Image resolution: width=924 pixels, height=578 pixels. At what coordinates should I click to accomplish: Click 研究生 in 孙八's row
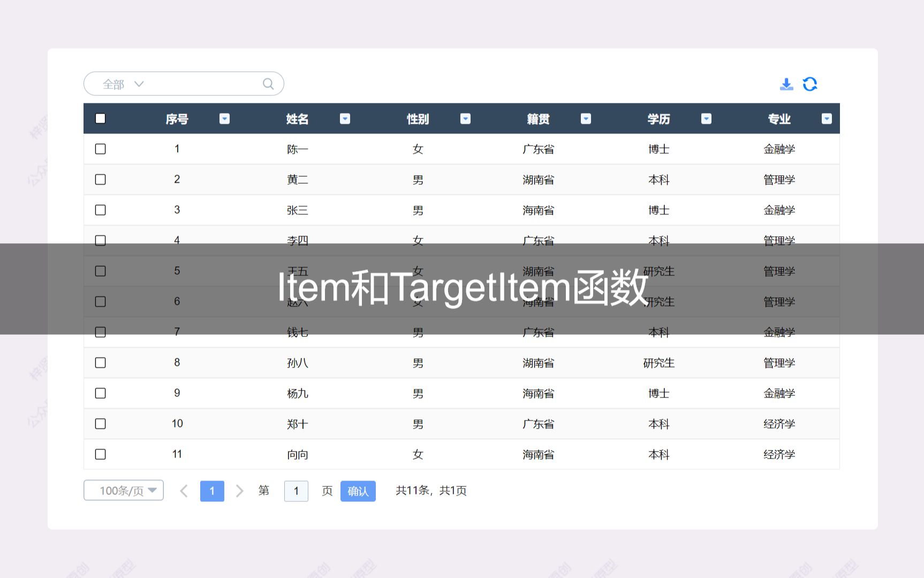point(658,363)
